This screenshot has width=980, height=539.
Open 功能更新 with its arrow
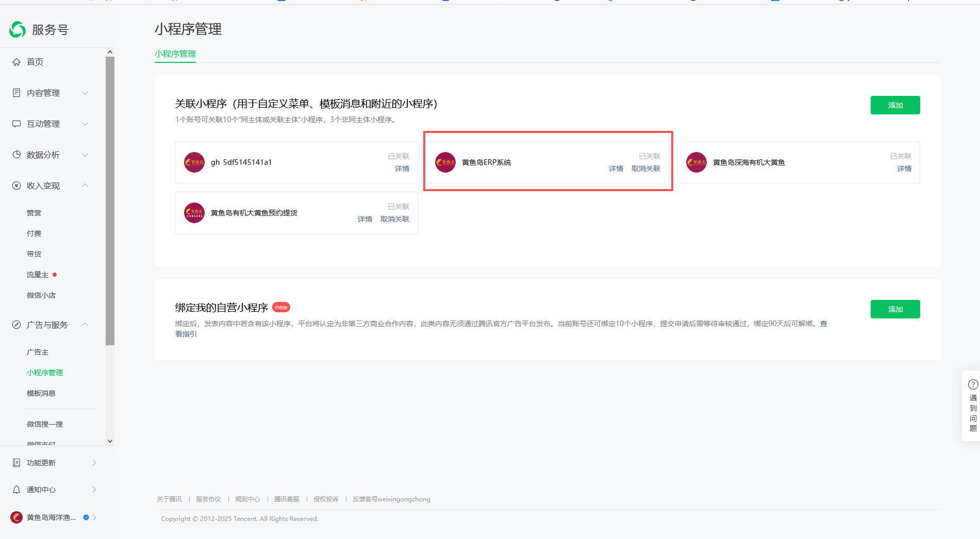94,463
